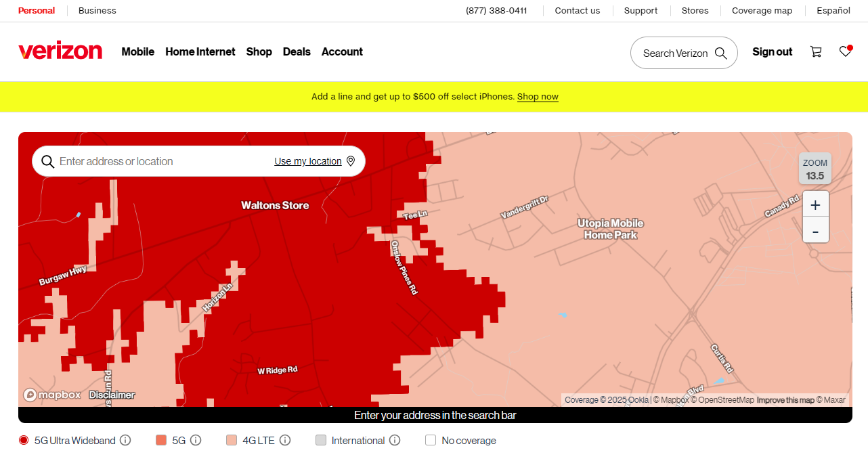
Task: Click the Use my location link
Action: (308, 161)
